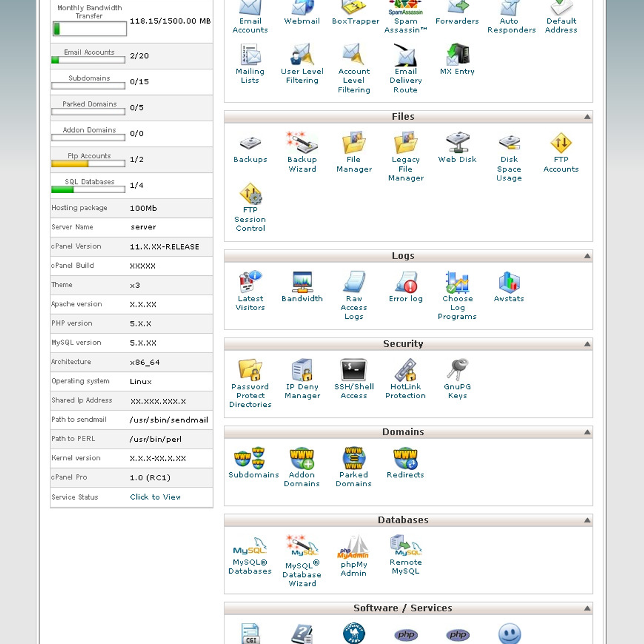
Task: Open Email Accounts
Action: [x=250, y=17]
